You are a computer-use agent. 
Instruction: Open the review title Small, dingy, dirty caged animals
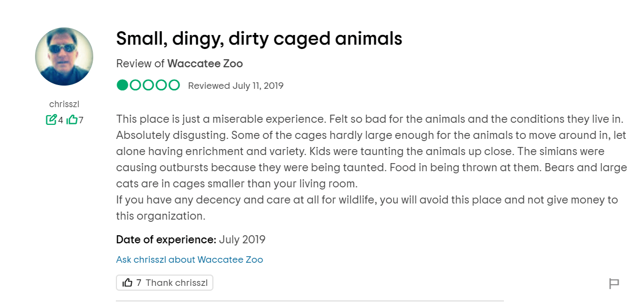pos(259,39)
